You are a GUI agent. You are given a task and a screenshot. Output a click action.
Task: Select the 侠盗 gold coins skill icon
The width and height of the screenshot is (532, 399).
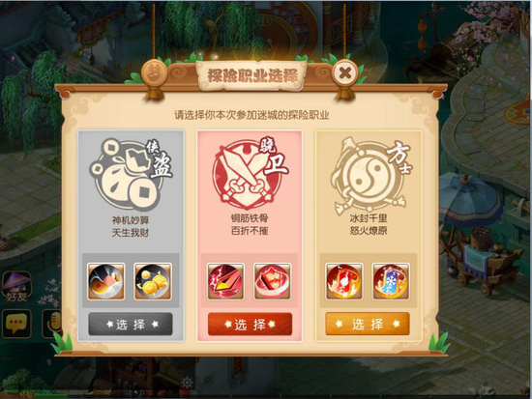153,281
